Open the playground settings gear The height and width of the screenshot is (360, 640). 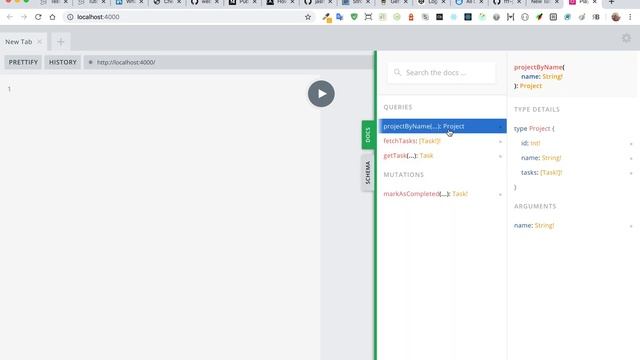[626, 38]
